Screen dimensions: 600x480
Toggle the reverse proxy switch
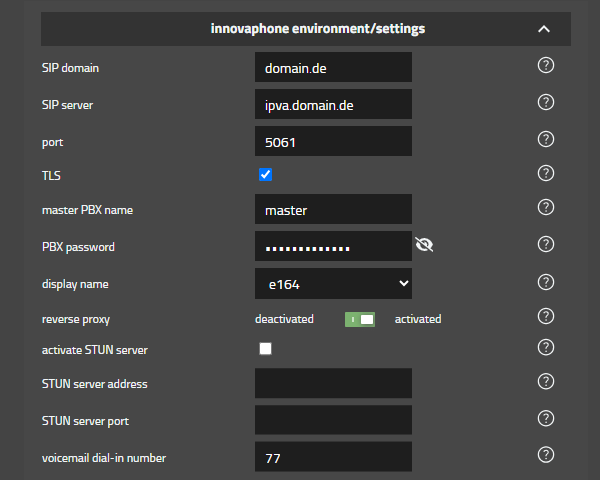(x=360, y=319)
